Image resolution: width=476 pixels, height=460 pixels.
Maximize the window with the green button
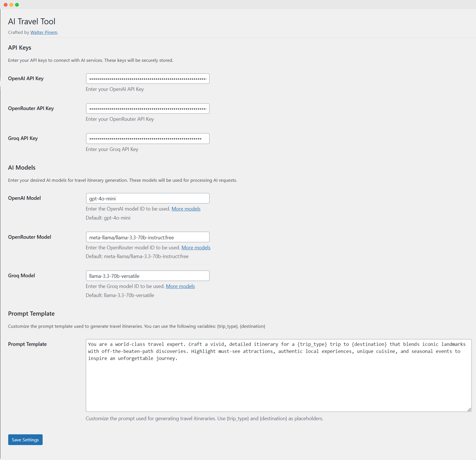17,5
